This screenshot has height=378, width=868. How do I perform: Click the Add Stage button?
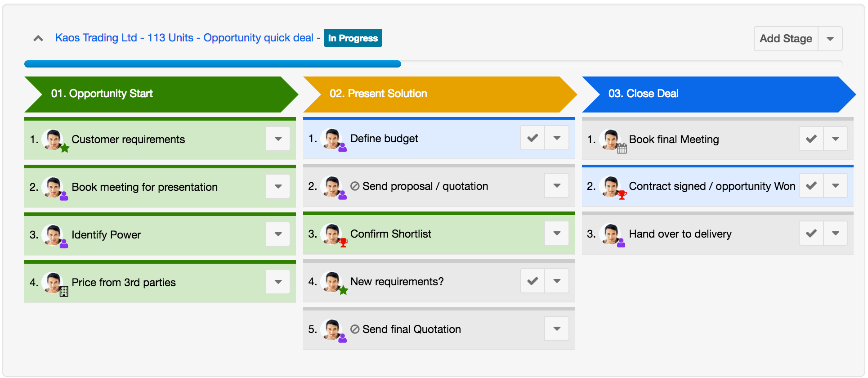click(x=786, y=39)
